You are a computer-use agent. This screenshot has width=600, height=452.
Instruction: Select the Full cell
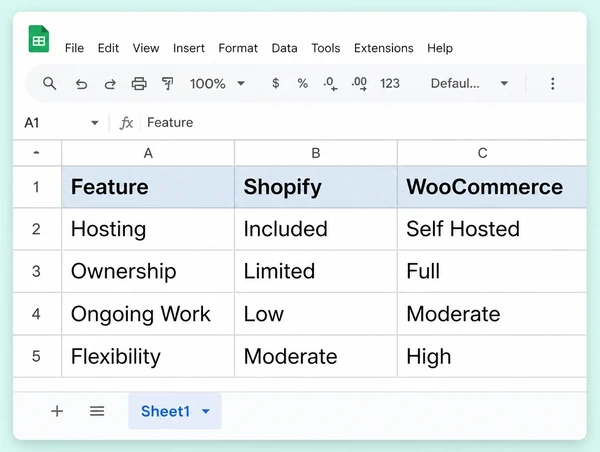pos(492,271)
